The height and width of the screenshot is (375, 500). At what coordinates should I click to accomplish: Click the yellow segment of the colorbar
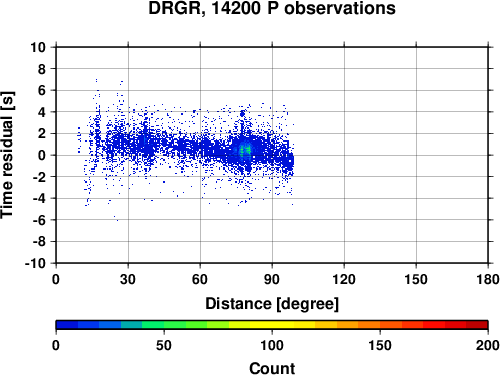pos(272,325)
